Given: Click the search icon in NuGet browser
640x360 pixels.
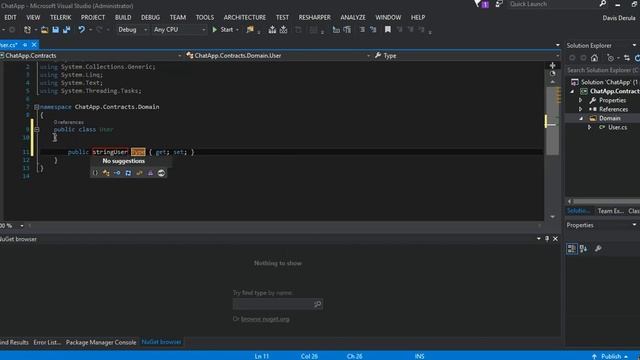Looking at the screenshot, I should [318, 304].
